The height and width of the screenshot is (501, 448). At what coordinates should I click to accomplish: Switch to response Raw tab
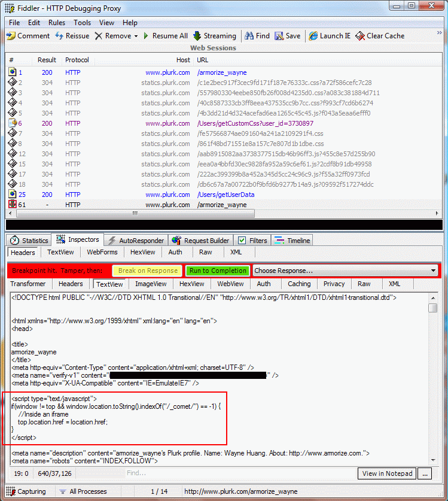click(364, 284)
